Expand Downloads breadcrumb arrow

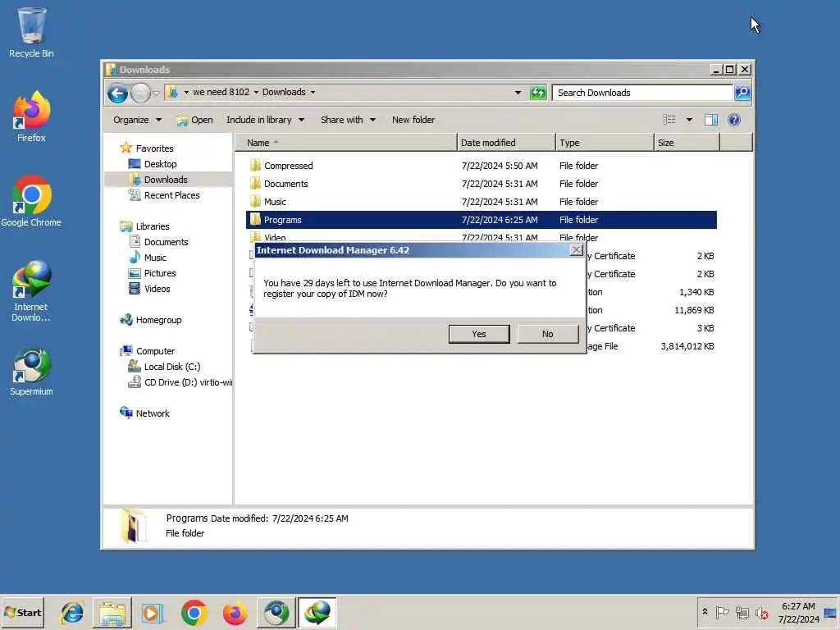pyautogui.click(x=313, y=92)
